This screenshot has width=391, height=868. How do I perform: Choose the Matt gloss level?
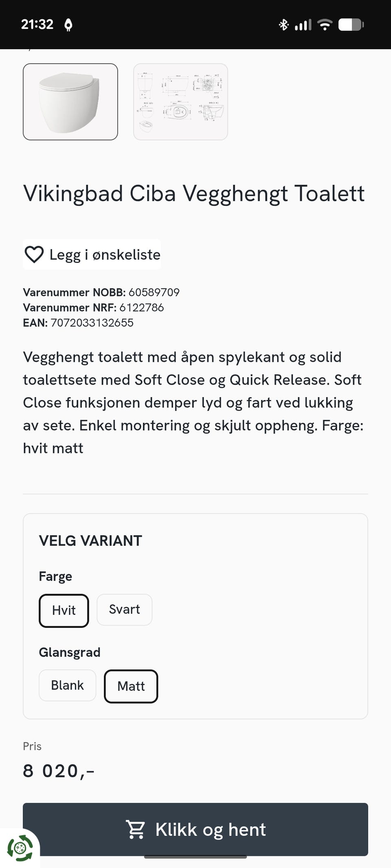tap(131, 687)
